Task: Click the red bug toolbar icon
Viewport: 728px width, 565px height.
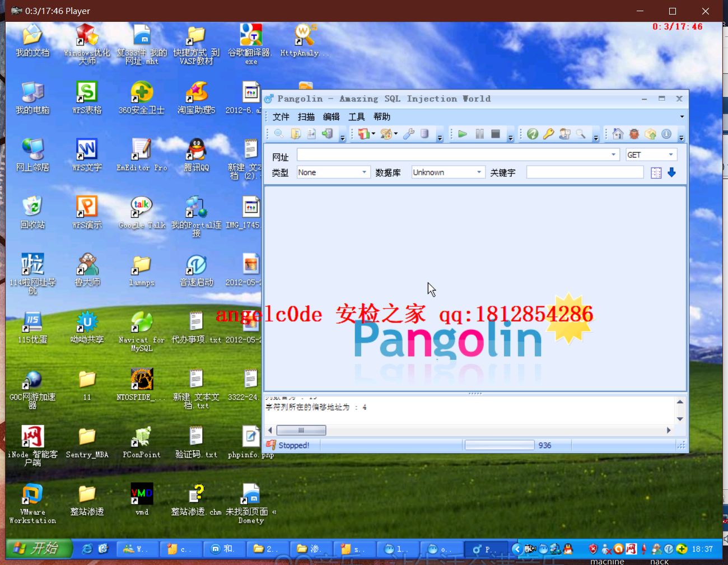Action: (634, 134)
